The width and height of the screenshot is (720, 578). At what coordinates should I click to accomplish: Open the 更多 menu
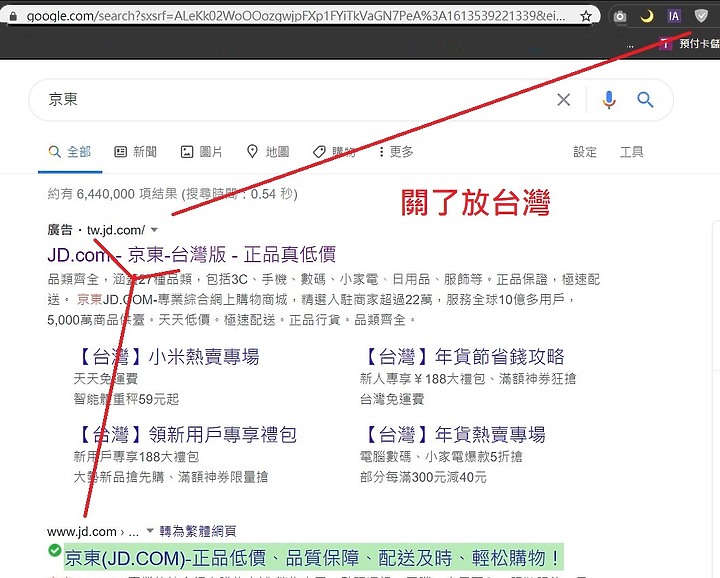(x=396, y=152)
